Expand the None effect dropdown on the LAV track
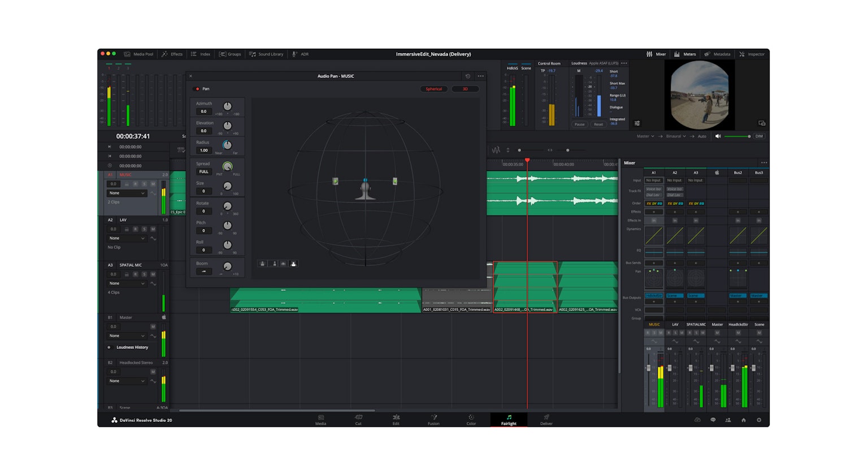Image resolution: width=868 pixels, height=475 pixels. 127,238
